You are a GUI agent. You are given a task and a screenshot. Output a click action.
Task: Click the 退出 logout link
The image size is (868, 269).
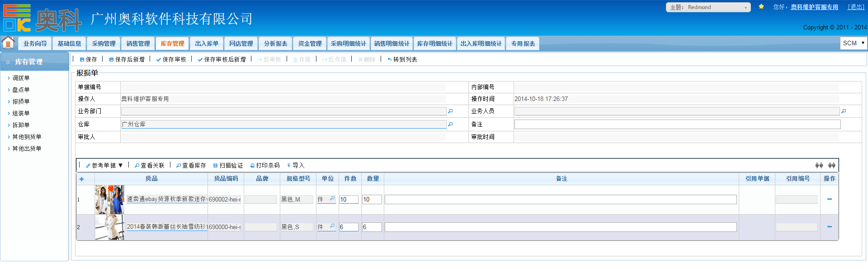pos(856,7)
